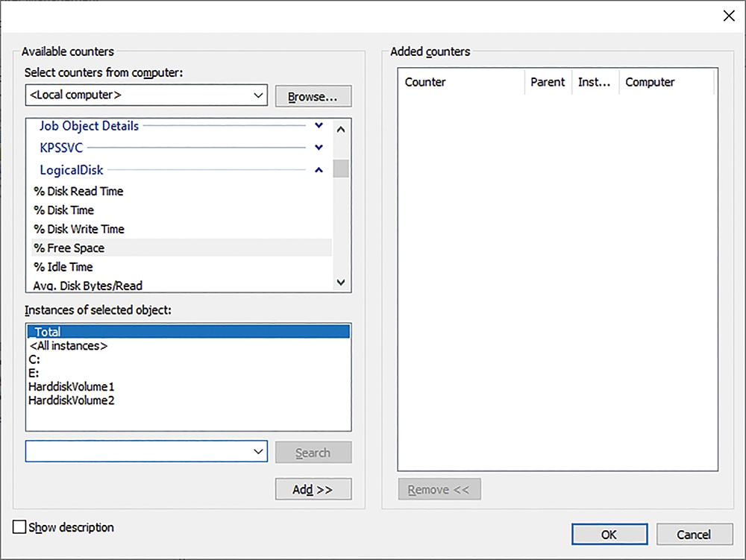Screen dimensions: 746x560
Task: Open the Select counters from computer dropdown
Action: coord(258,95)
